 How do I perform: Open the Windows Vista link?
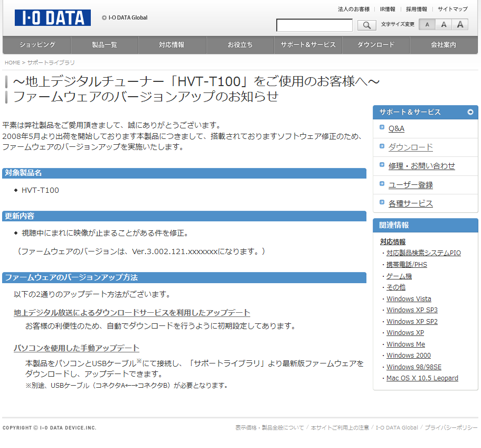(409, 299)
